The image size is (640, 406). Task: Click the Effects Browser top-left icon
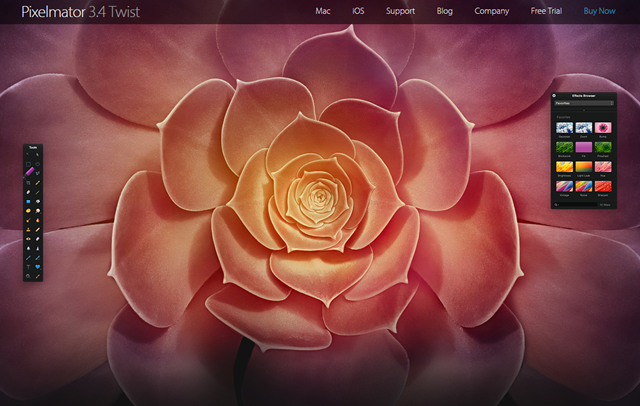554,97
